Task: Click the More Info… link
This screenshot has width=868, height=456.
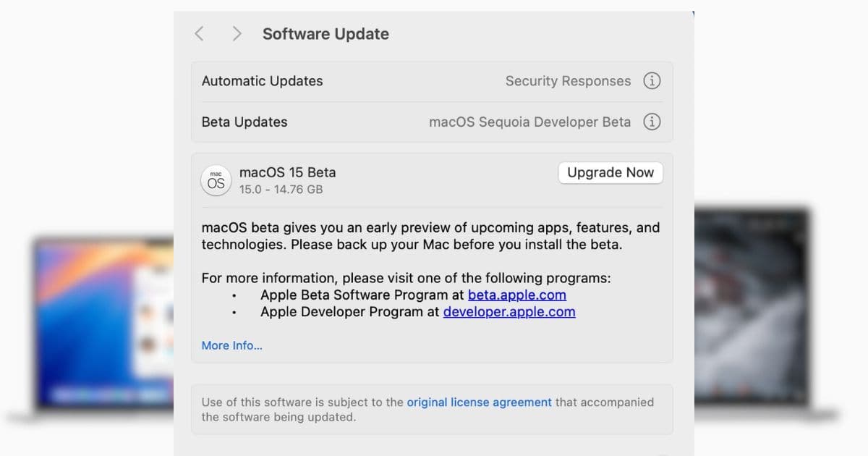Action: 231,345
